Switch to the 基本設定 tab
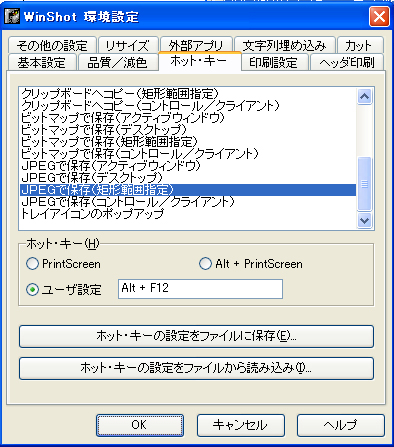The image size is (394, 447). pyautogui.click(x=42, y=62)
